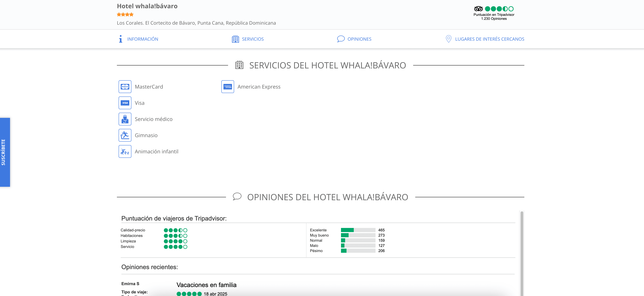Viewport: 644px width, 296px height.
Task: Open the INFORMACIÓN tab
Action: 142,39
